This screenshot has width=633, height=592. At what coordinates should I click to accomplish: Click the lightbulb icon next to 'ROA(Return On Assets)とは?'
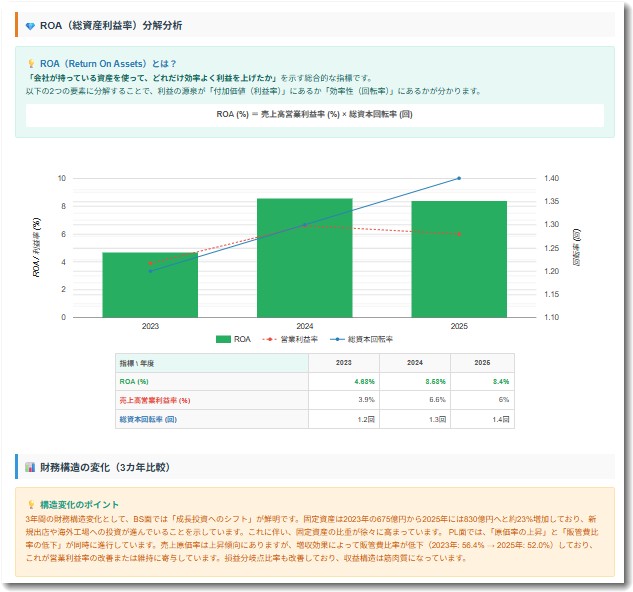pyautogui.click(x=31, y=63)
